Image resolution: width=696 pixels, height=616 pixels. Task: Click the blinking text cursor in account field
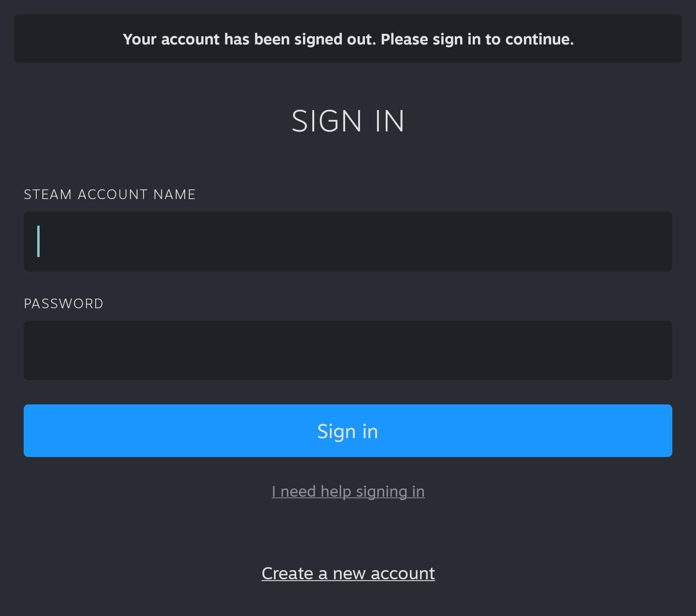(39, 241)
